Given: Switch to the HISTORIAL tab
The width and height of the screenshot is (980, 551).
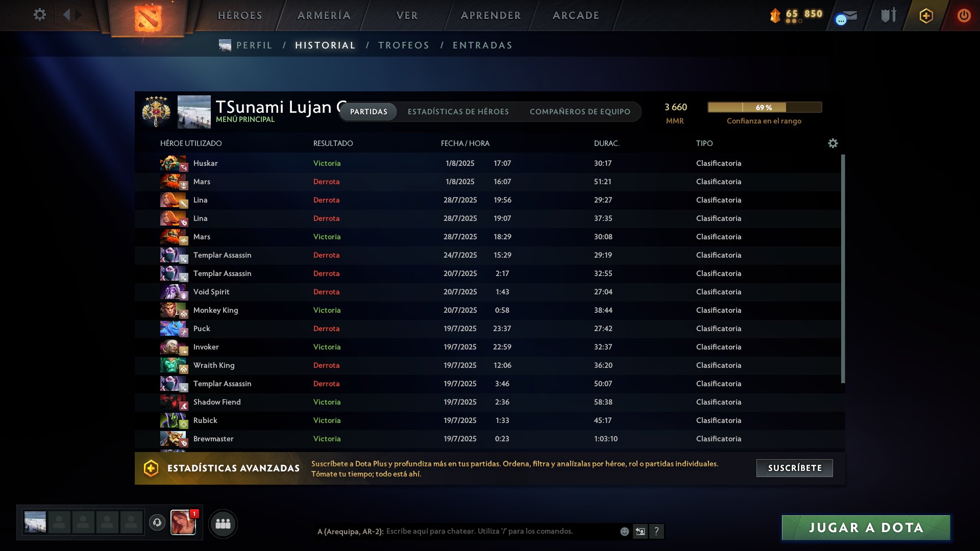Looking at the screenshot, I should tap(325, 45).
